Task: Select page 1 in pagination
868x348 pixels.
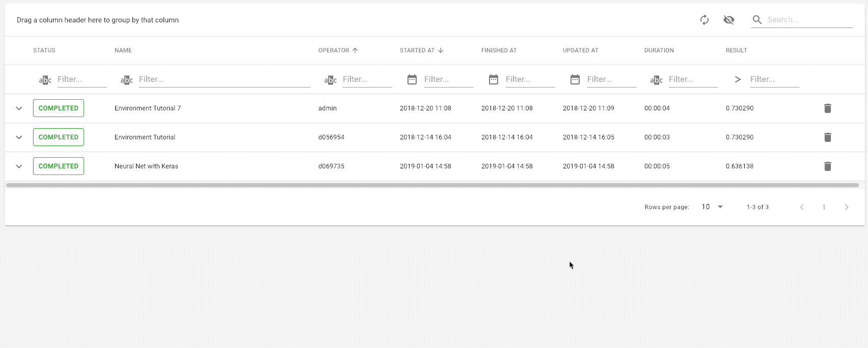Action: [x=824, y=207]
